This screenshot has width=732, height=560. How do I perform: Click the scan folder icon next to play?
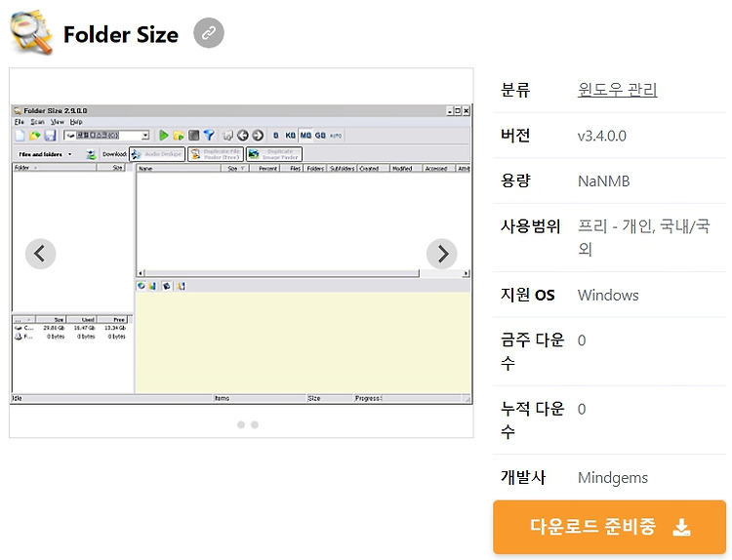(179, 136)
